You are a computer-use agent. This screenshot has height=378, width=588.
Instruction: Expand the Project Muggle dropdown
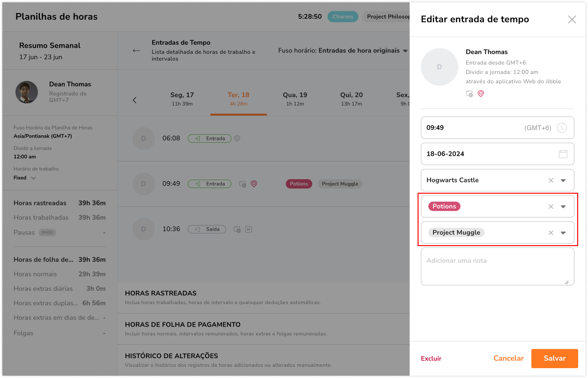point(563,233)
